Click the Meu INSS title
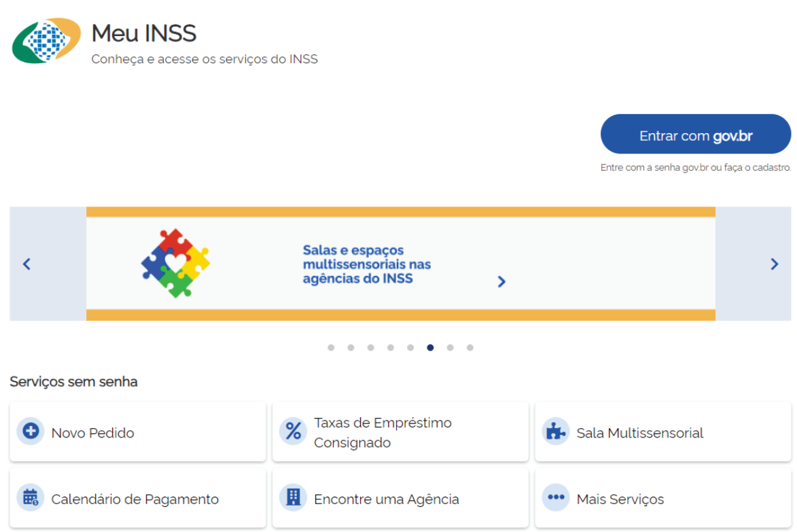The height and width of the screenshot is (532, 797). click(x=144, y=33)
